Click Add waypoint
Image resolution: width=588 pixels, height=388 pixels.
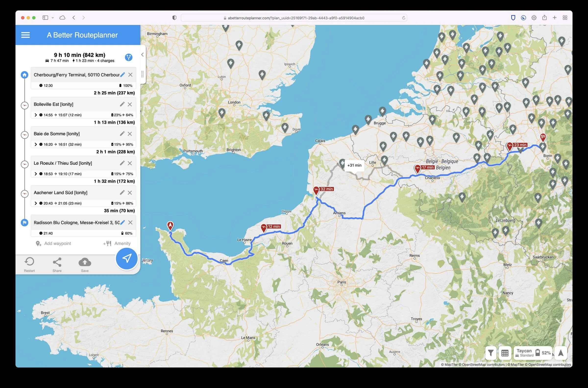click(53, 244)
